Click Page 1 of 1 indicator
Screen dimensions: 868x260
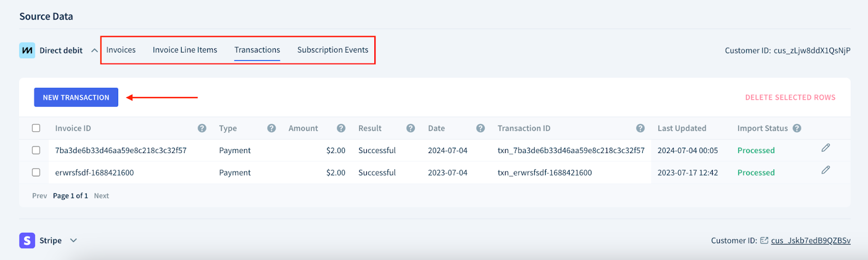[71, 196]
